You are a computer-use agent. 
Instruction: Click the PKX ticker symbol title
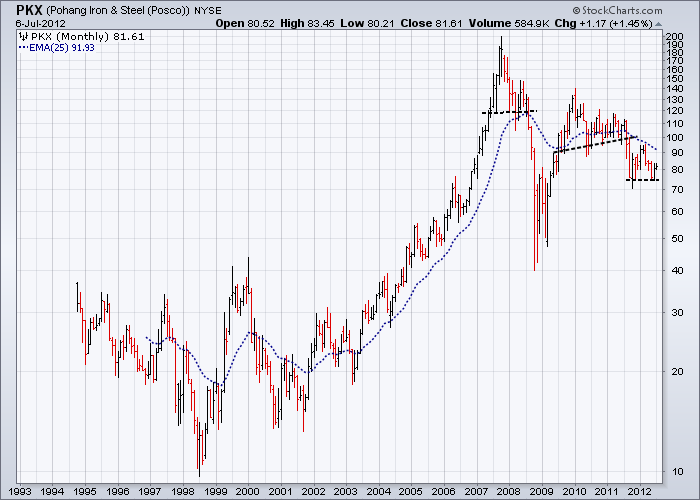(x=29, y=10)
